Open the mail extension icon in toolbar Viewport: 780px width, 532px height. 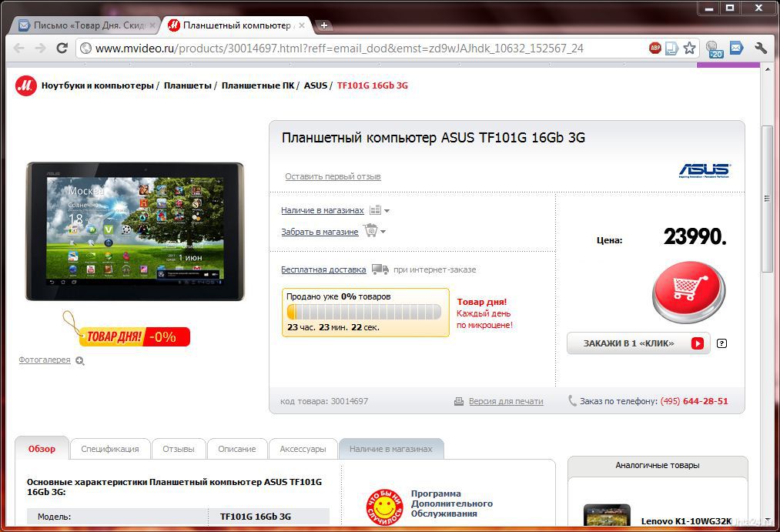coord(736,48)
